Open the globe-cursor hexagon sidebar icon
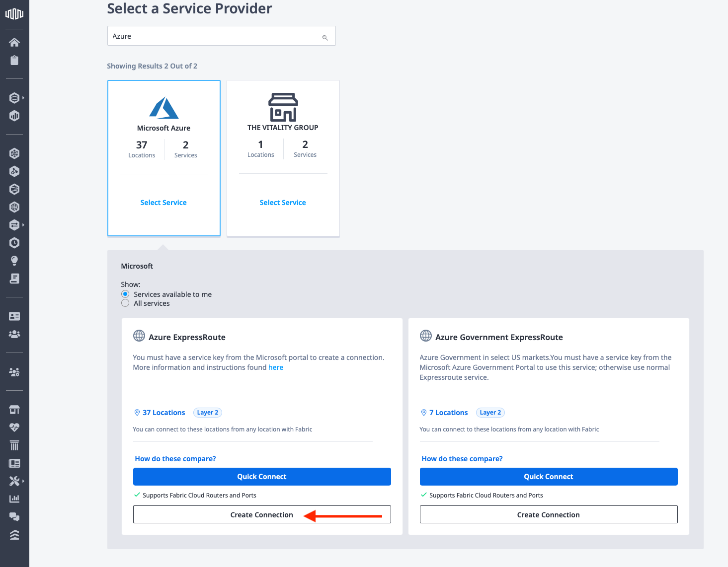The image size is (728, 567). [14, 207]
